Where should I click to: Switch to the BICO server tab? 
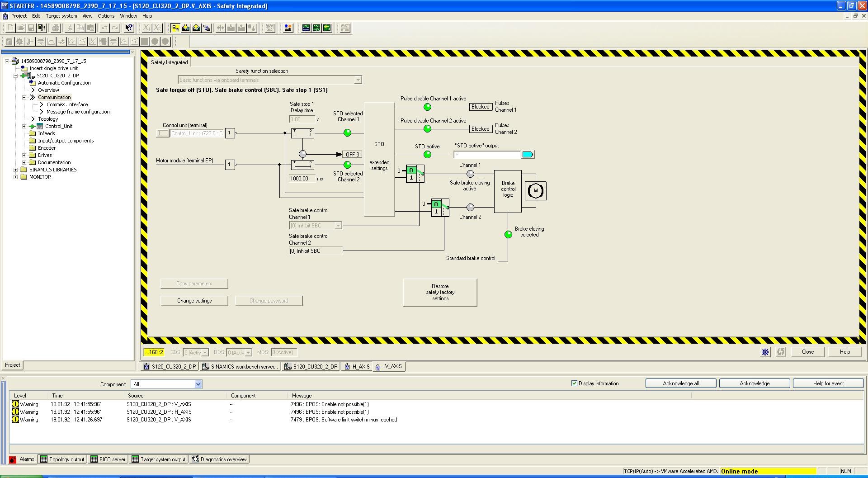(108, 459)
